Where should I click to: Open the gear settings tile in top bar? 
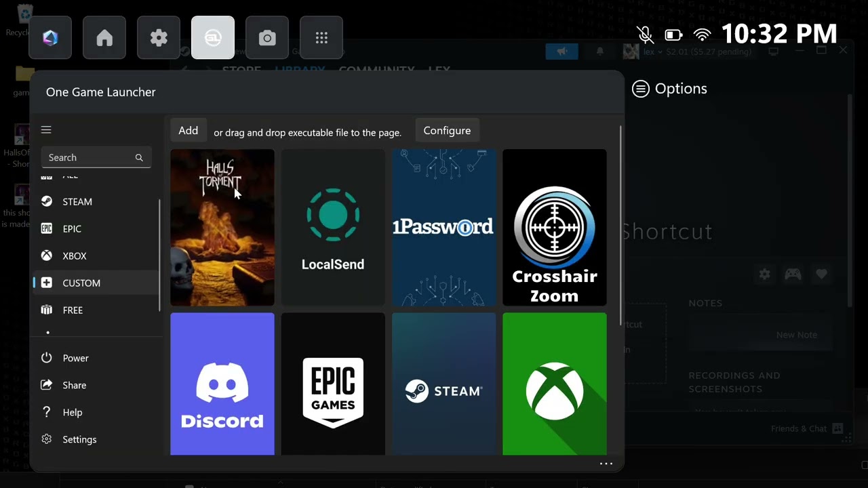point(159,38)
